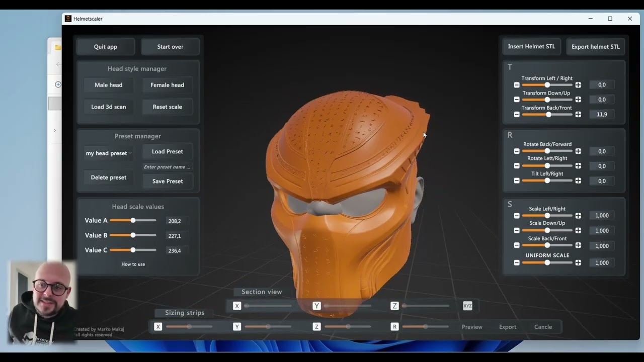This screenshot has height=362, width=644.
Task: Click minus icon for Tilt Left/Right
Action: 517,180
